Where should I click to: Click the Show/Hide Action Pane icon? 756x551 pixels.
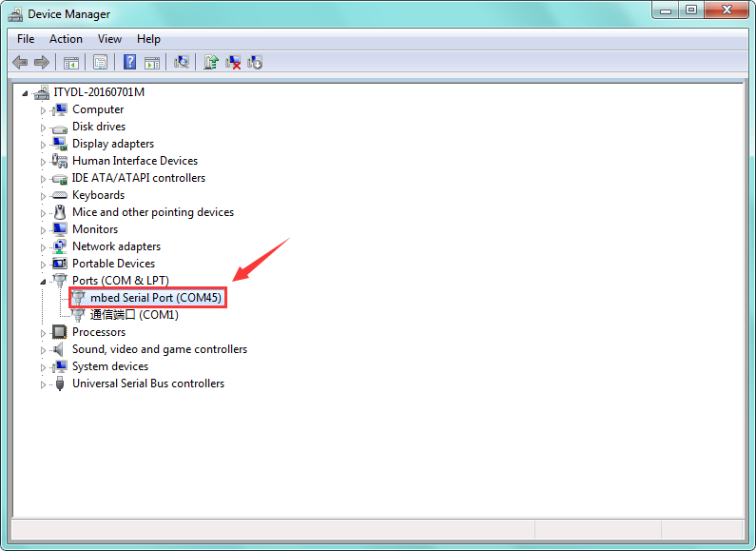coord(152,62)
